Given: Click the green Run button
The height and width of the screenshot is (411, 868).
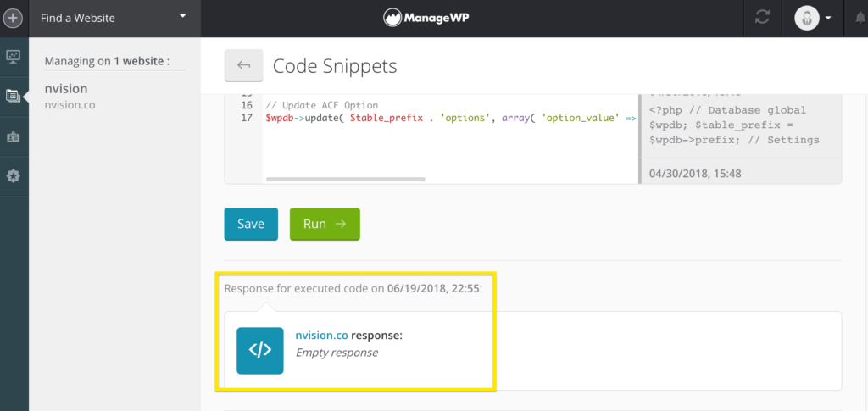Looking at the screenshot, I should pyautogui.click(x=325, y=224).
